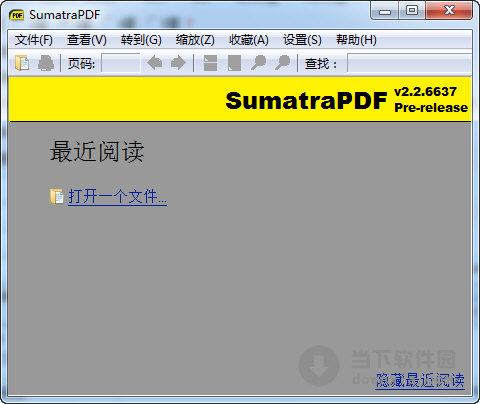
Task: Go to next page arrow icon
Action: point(178,63)
